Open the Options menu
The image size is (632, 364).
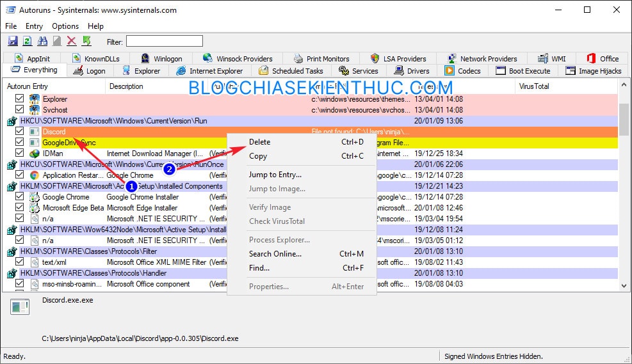click(x=65, y=26)
